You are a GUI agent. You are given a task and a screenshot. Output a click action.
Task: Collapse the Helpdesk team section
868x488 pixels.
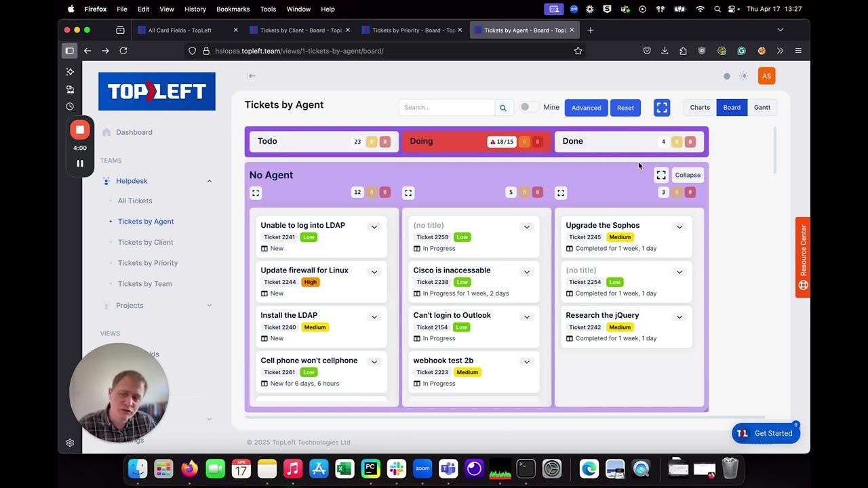209,181
